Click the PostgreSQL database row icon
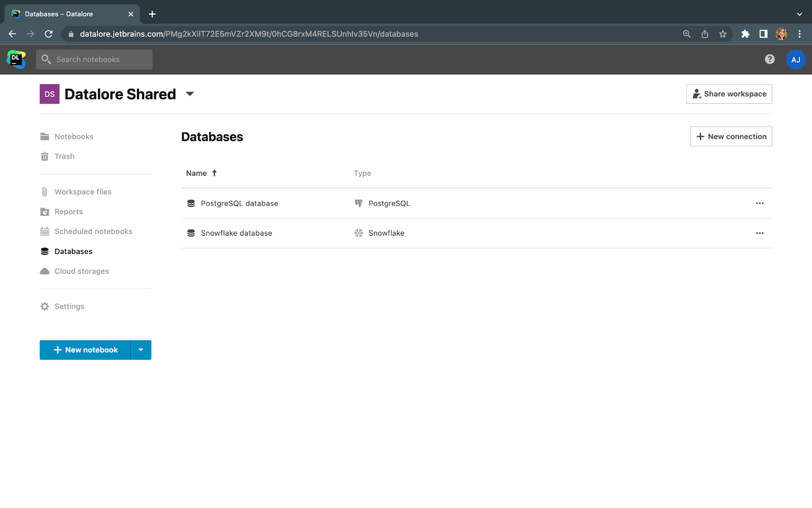 pyautogui.click(x=191, y=203)
